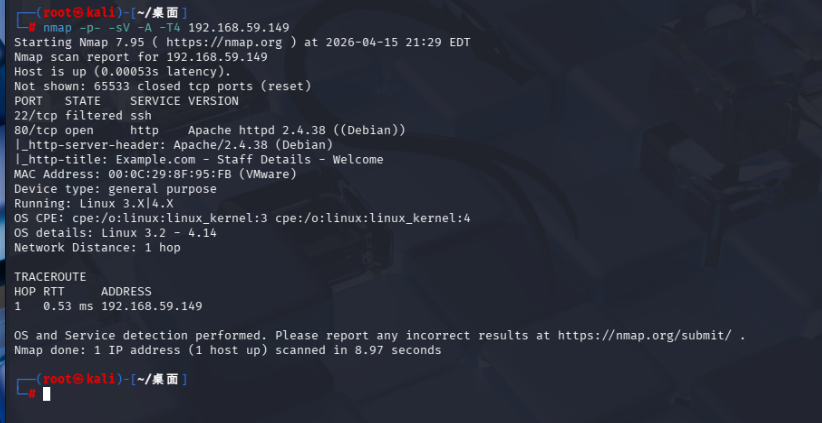
Task: Click the traceroute hop 1 address row
Action: [108, 305]
